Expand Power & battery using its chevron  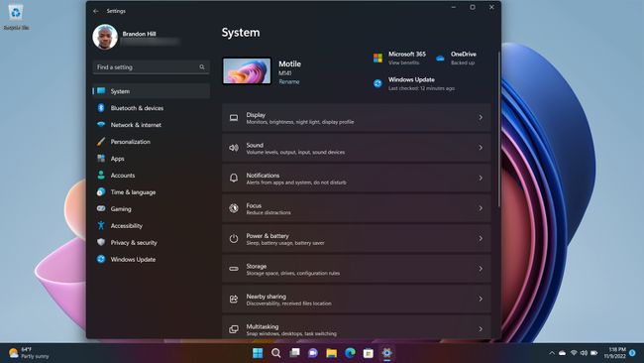(481, 238)
